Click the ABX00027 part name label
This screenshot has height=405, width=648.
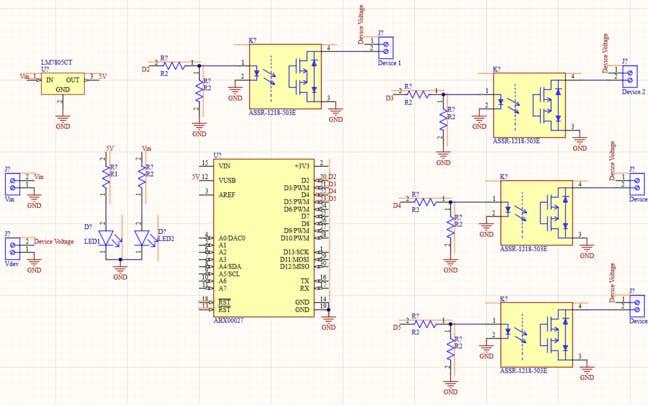228,320
